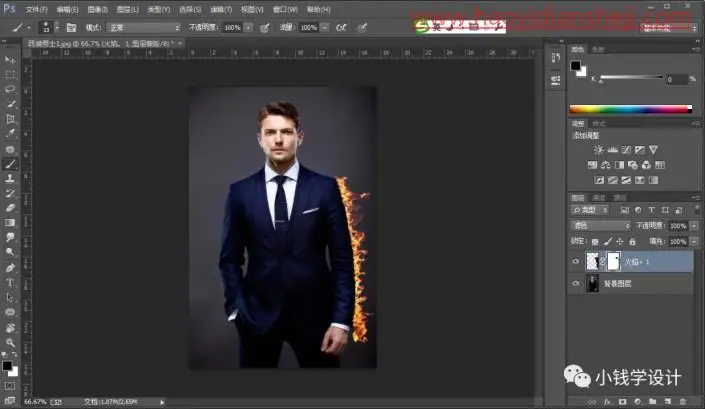Expand layer fill arrow
The image size is (705, 409).
(x=694, y=241)
